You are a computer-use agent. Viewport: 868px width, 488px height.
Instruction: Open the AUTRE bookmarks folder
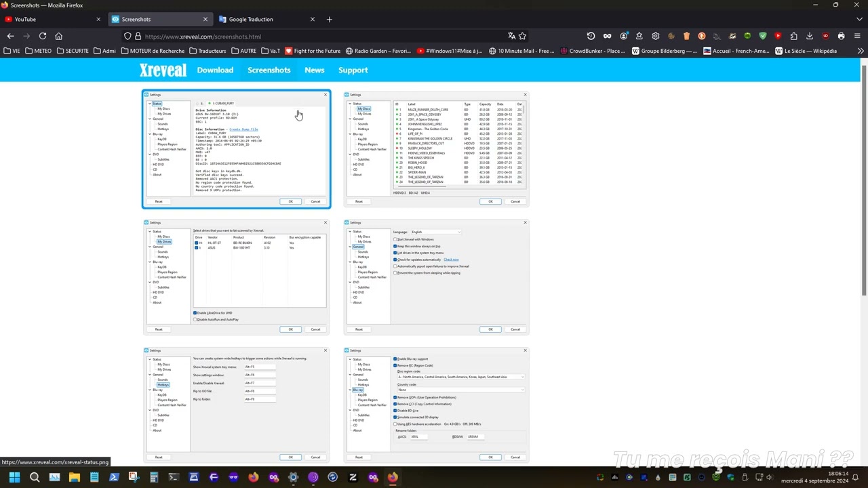tap(244, 51)
